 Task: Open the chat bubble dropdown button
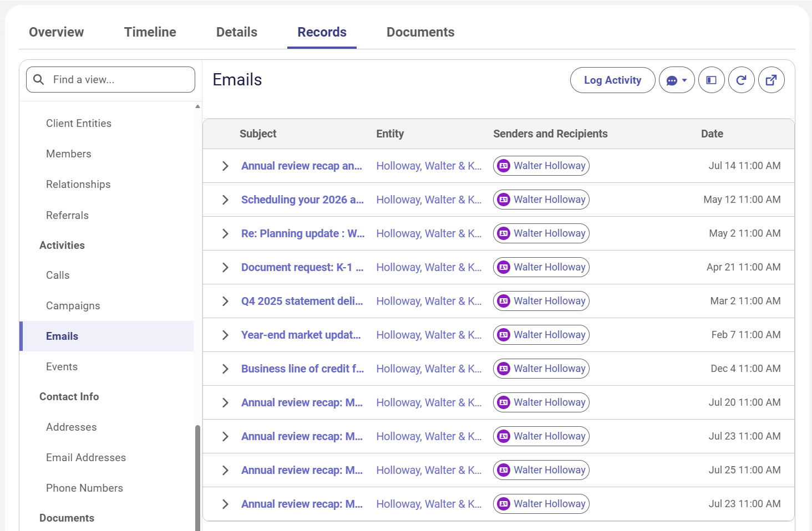tap(677, 80)
